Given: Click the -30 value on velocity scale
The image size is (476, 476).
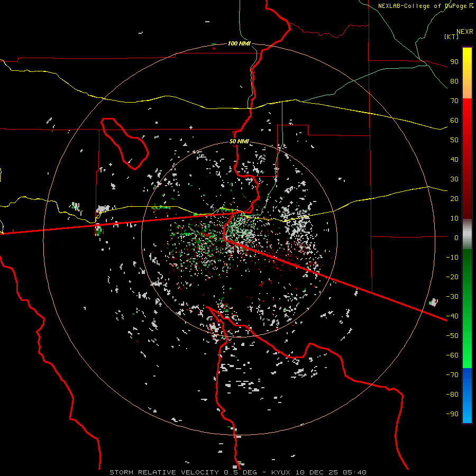Looking at the screenshot, I should tap(452, 297).
